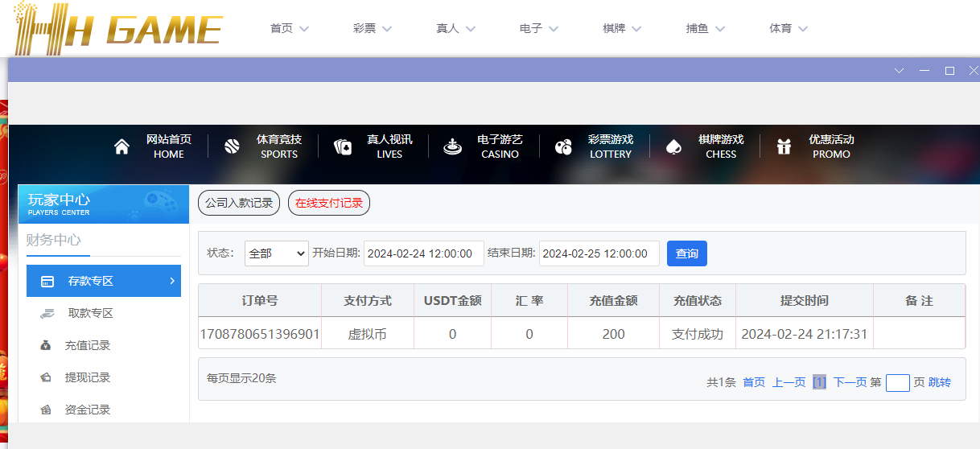Click the gift box icon for 优惠活动
This screenshot has width=980, height=449.
tap(784, 146)
